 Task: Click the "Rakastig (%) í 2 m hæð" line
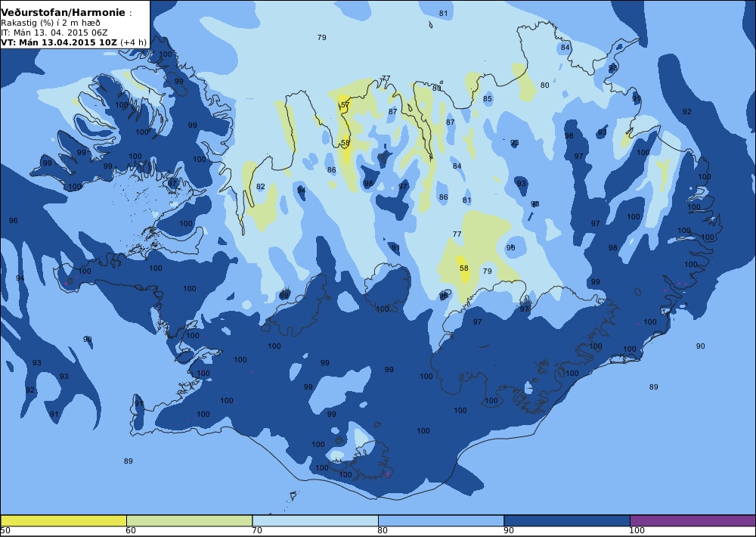click(50, 23)
